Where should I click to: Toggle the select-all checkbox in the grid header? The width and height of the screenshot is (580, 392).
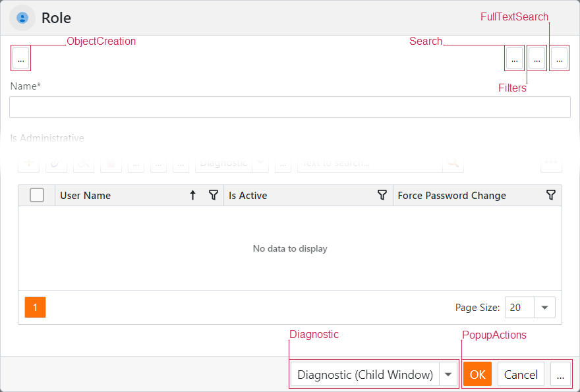point(38,195)
